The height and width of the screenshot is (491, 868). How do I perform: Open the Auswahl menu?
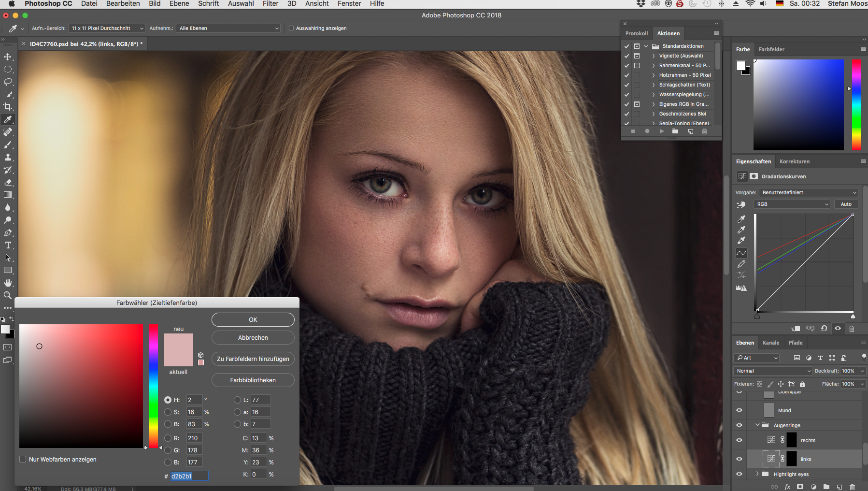(x=241, y=3)
